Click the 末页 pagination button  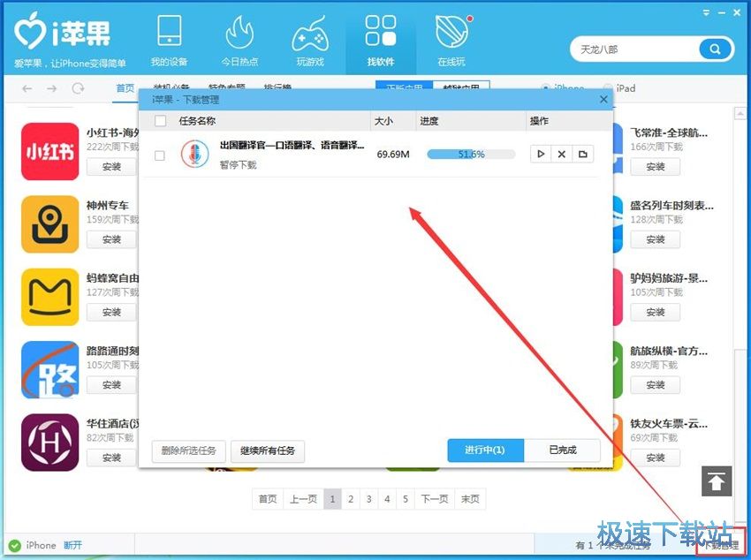click(x=470, y=499)
